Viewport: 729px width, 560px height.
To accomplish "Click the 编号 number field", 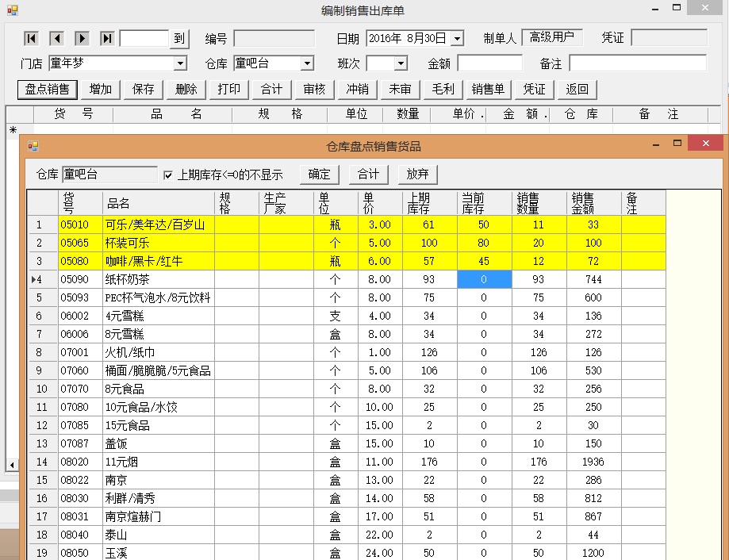I will point(274,39).
